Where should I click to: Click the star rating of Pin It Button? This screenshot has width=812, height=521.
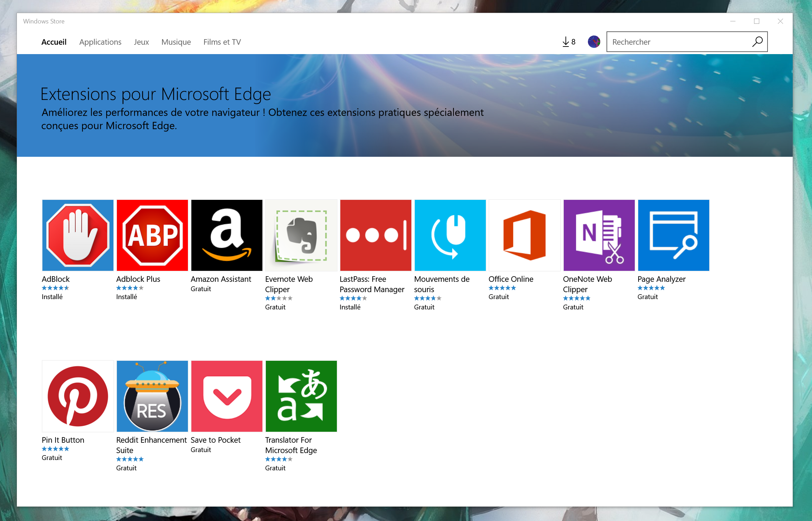point(56,449)
